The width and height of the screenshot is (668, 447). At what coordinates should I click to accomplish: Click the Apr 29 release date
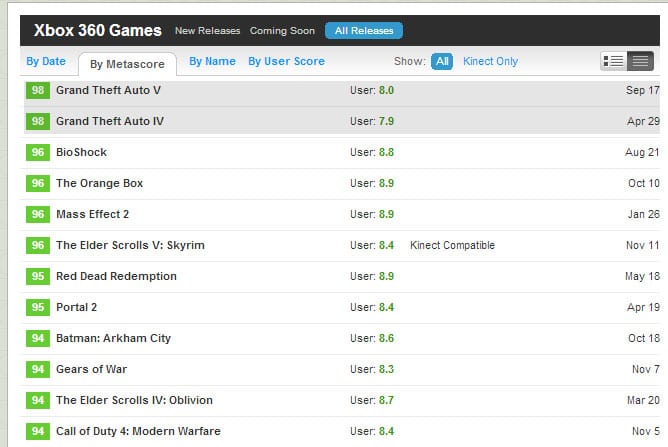pyautogui.click(x=643, y=121)
